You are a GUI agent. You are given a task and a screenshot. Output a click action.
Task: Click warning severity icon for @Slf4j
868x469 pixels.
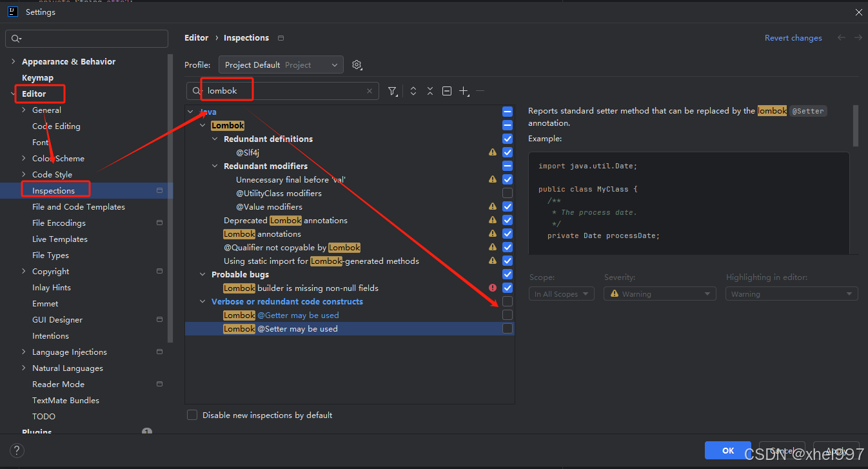click(493, 153)
